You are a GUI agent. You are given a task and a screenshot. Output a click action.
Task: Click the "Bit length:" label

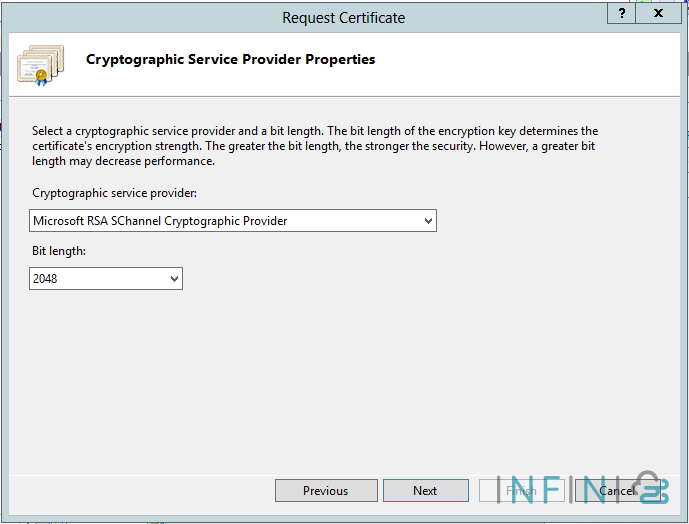59,251
